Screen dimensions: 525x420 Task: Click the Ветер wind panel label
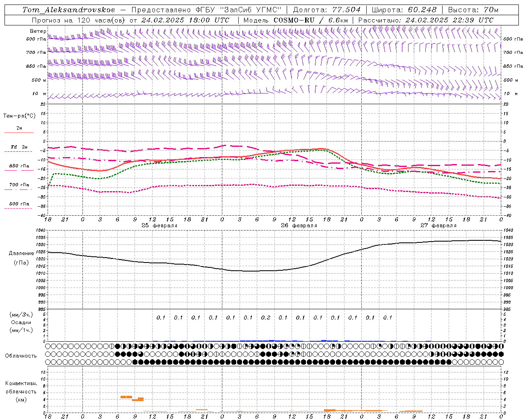[38, 31]
